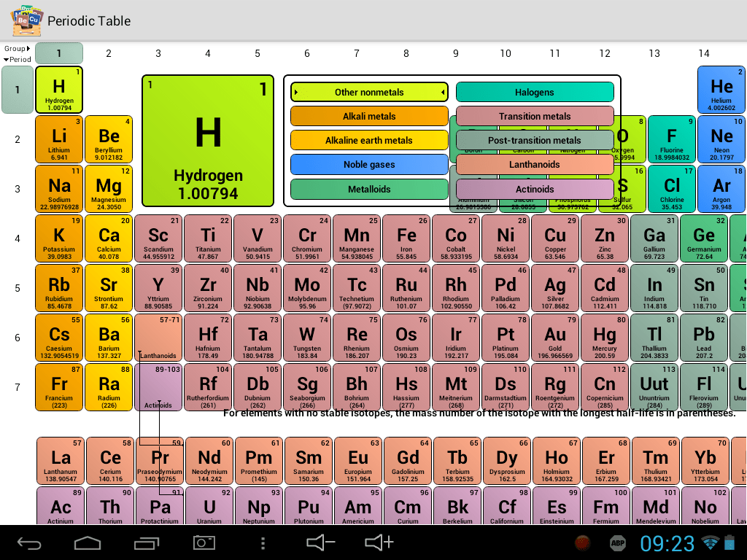This screenshot has width=747, height=560.
Task: Select the Francium element cell
Action: coord(59,387)
